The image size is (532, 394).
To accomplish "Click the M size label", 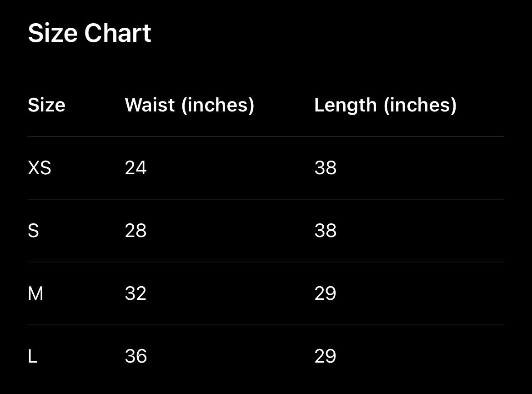I will 35,293.
